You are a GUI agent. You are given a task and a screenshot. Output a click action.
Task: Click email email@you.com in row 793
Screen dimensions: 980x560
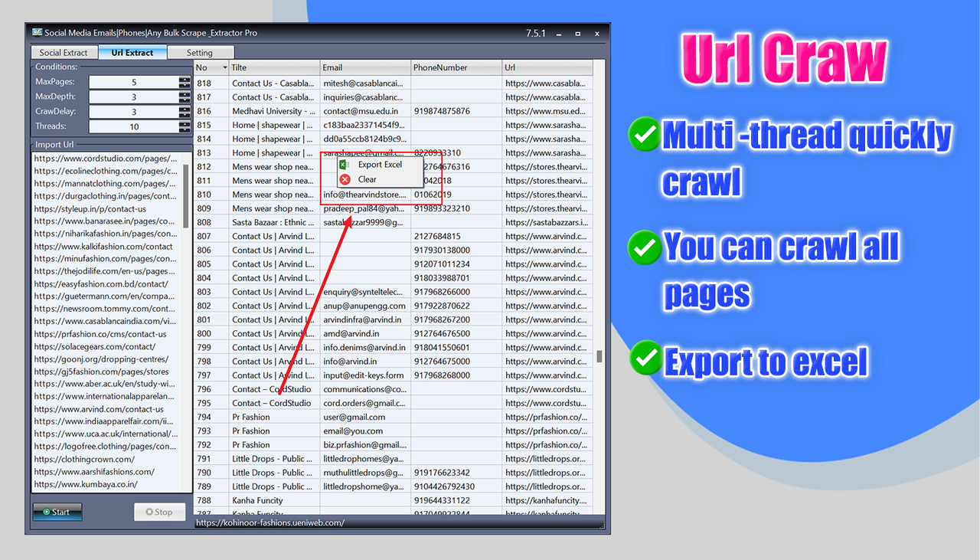[x=352, y=431]
